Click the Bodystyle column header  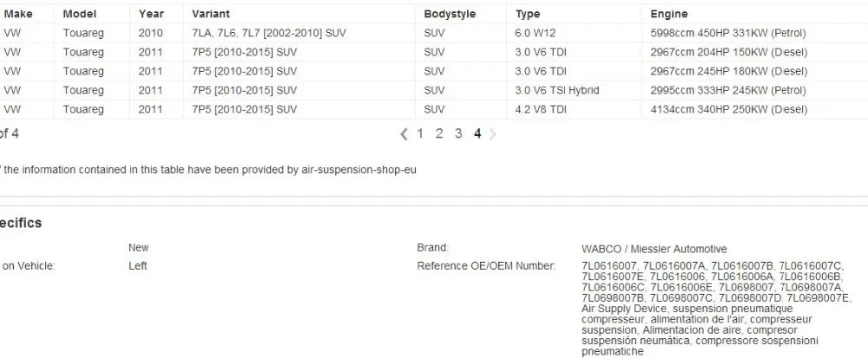450,14
